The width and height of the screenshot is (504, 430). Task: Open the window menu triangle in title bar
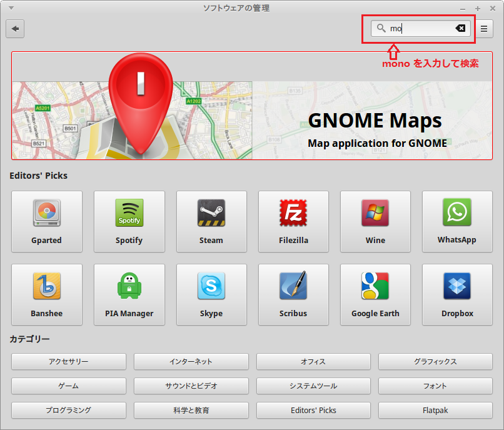[x=11, y=8]
